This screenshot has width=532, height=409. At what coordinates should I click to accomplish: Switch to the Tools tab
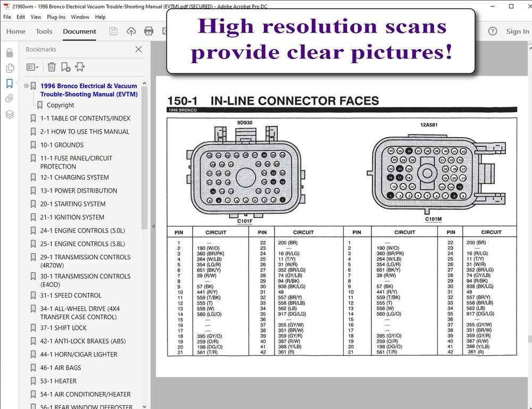click(44, 31)
